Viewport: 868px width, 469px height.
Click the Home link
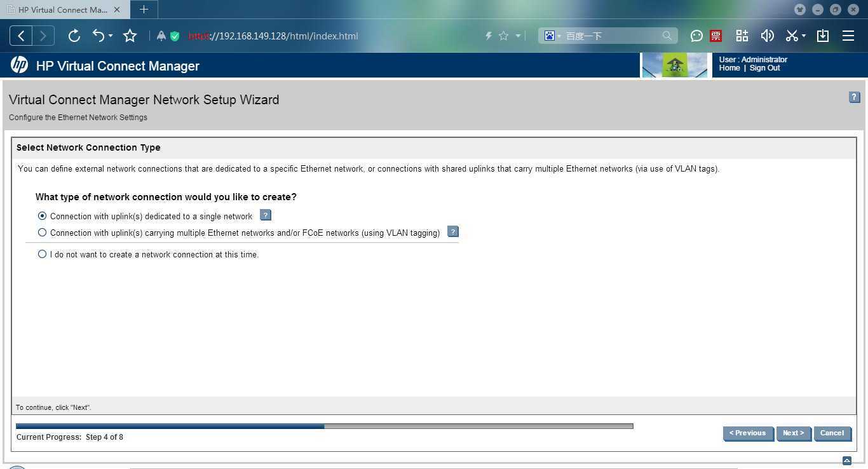[729, 68]
